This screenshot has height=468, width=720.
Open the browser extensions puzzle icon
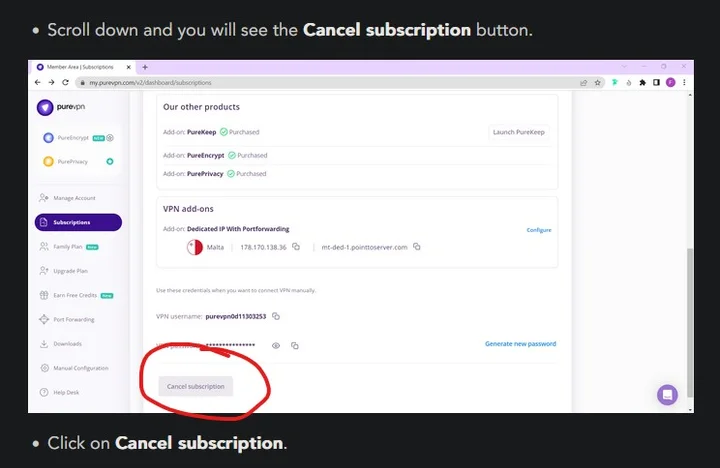click(x=642, y=82)
